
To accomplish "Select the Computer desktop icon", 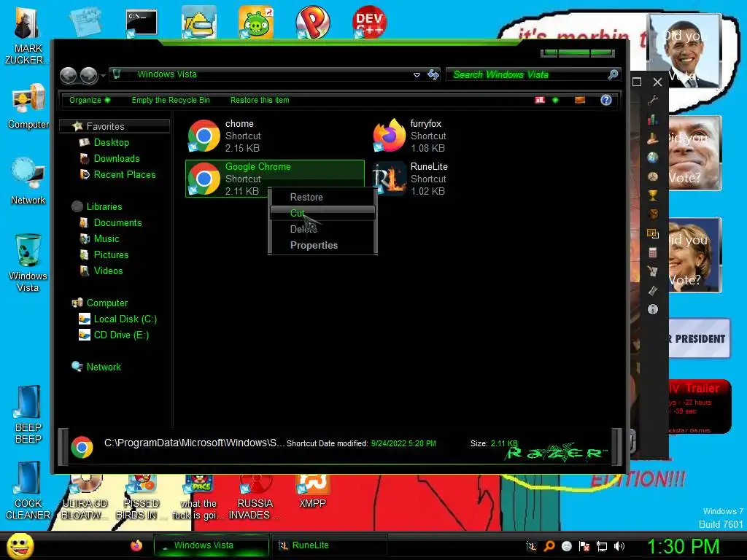I will click(28, 106).
